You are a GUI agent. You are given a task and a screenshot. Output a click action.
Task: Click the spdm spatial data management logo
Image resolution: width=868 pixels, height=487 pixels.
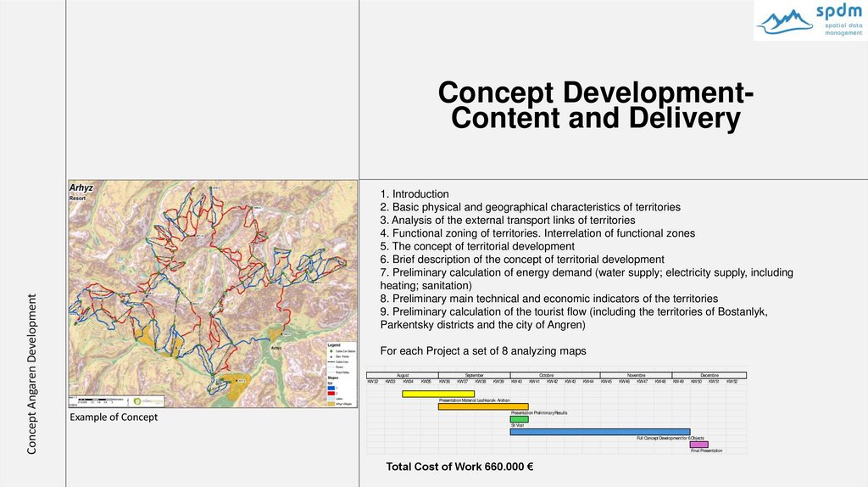pos(810,20)
